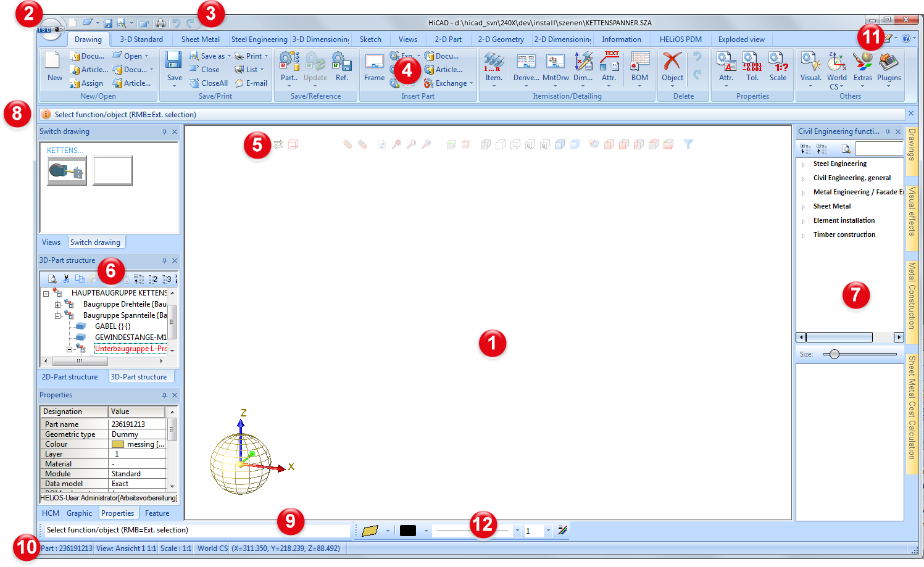Click the E-mail button in Save/Print group
Screen dimensions: 924x567
pyautogui.click(x=251, y=83)
